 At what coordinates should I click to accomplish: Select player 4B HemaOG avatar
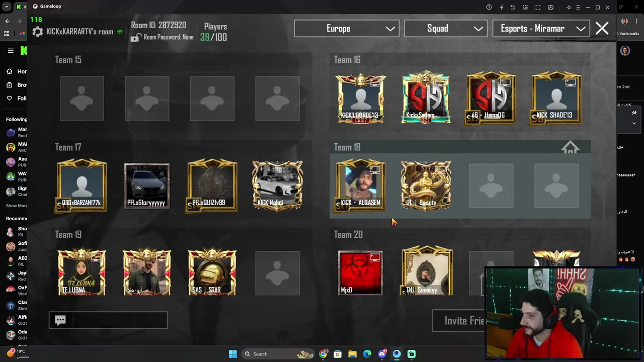pos(491,99)
